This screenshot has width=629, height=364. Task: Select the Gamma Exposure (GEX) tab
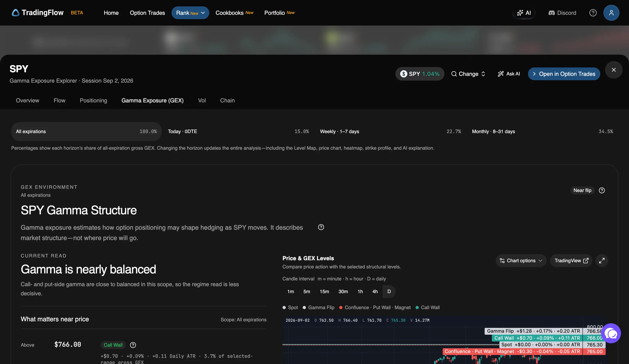[153, 100]
